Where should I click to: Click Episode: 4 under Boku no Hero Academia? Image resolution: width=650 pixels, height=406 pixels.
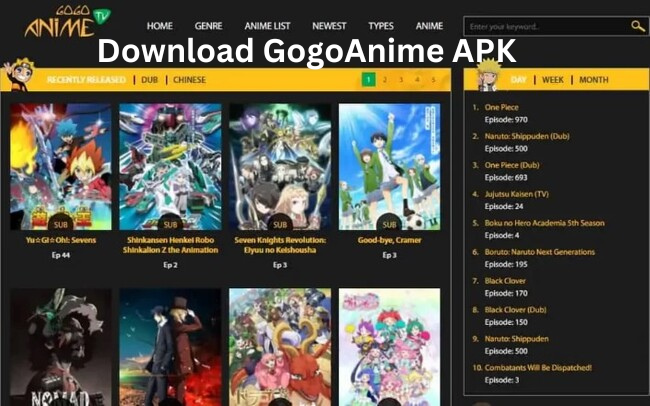[x=502, y=236]
